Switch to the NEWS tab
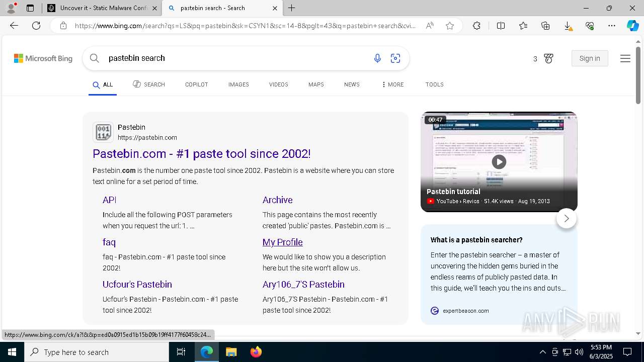Screen dimensions: 644x362 click(352, 84)
